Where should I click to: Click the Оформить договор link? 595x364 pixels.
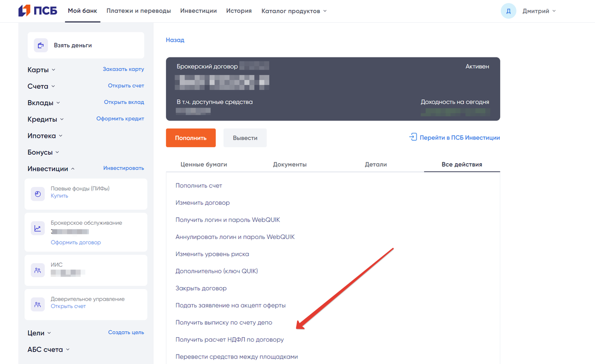pyautogui.click(x=76, y=243)
